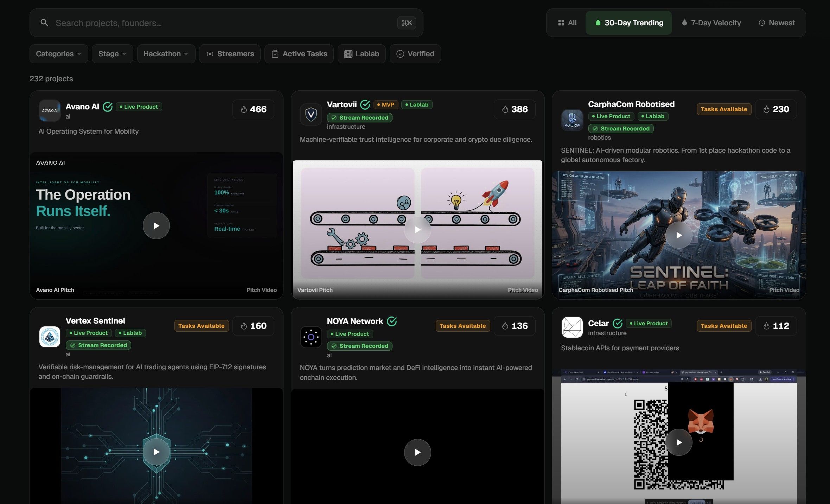Toggle the Verified filter chip
Image resolution: width=830 pixels, height=504 pixels.
click(415, 54)
